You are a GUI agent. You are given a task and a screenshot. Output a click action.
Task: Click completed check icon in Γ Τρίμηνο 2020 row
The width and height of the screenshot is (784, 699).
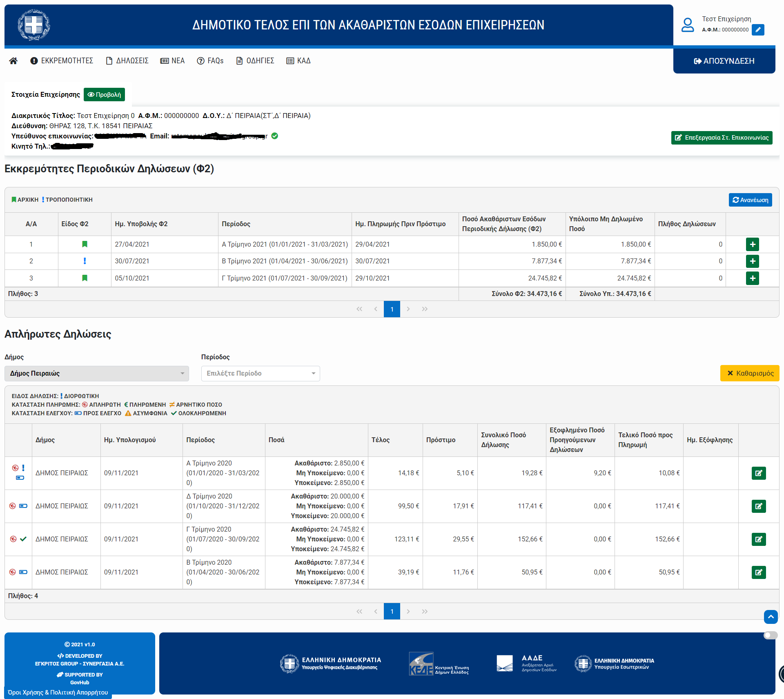(23, 539)
